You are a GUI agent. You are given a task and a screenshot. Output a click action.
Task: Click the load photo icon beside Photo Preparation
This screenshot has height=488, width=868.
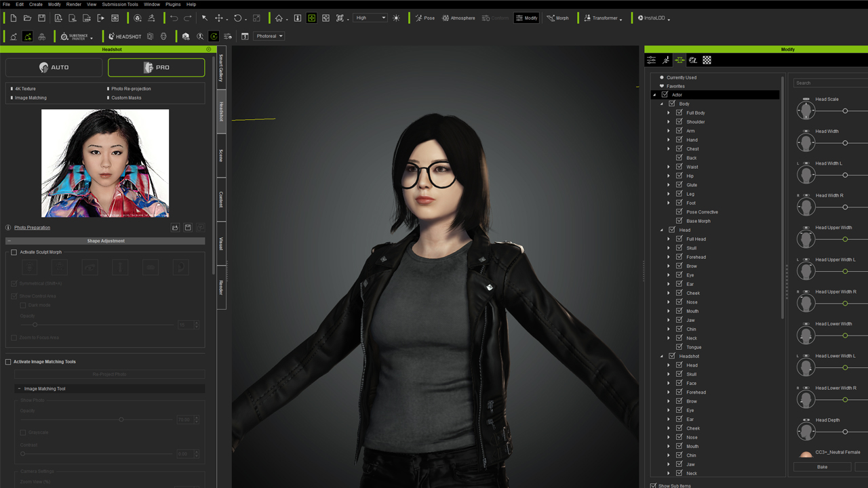tap(175, 228)
